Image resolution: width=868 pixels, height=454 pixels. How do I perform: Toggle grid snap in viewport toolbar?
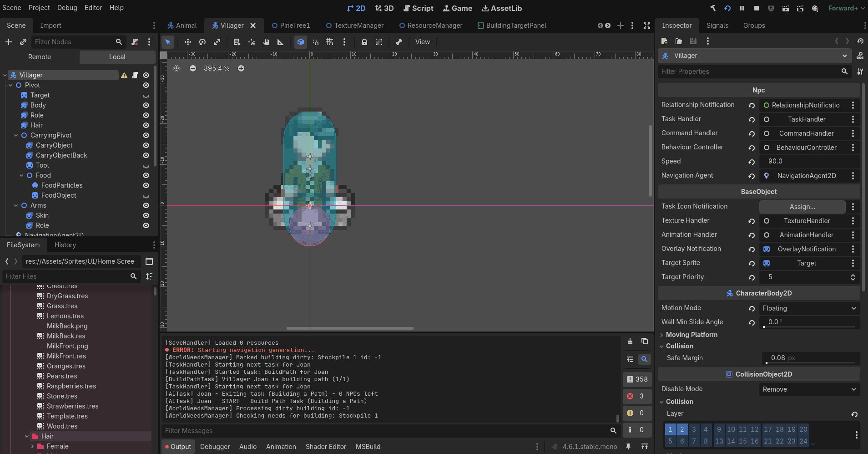330,42
